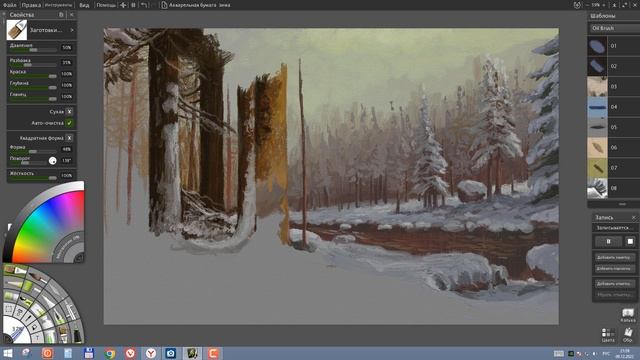Select the selection marquee tool in tool wheel
The height and width of the screenshot is (360, 640).
[x=8, y=309]
